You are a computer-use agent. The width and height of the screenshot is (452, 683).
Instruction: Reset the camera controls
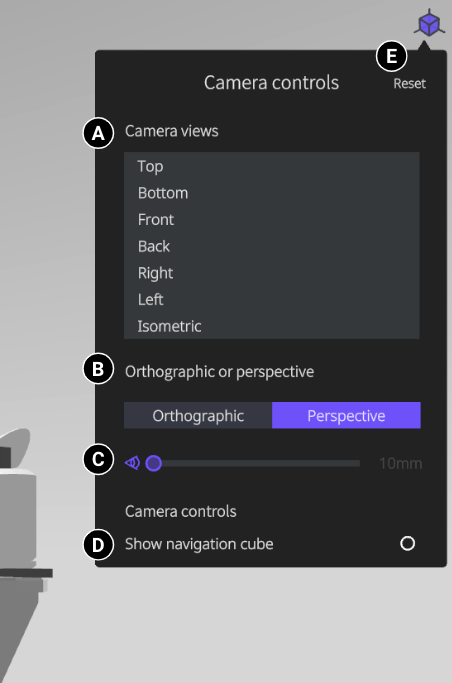click(409, 83)
